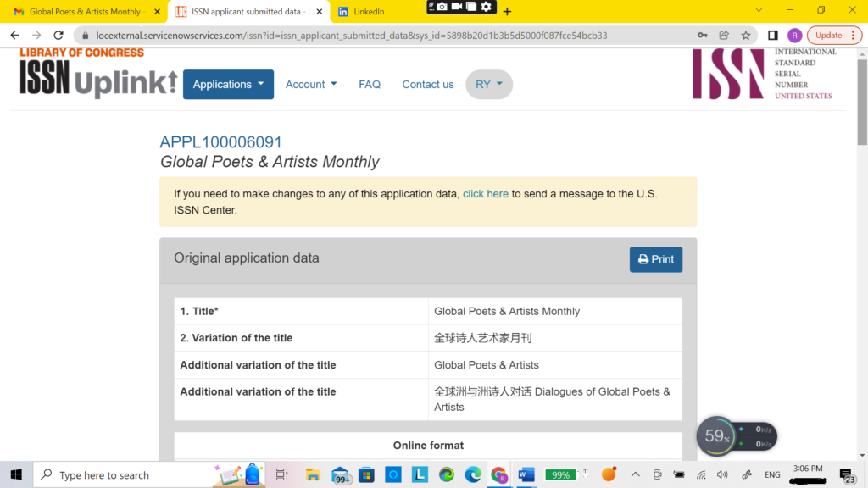Select the ISSN applicant submitted data tab
Image resolution: width=868 pixels, height=488 pixels.
pos(246,12)
